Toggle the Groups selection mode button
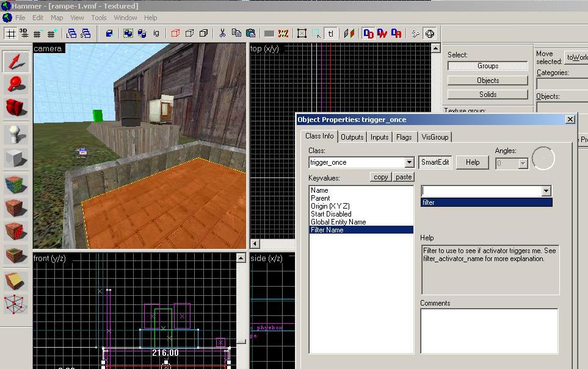This screenshot has height=369, width=588. click(487, 66)
